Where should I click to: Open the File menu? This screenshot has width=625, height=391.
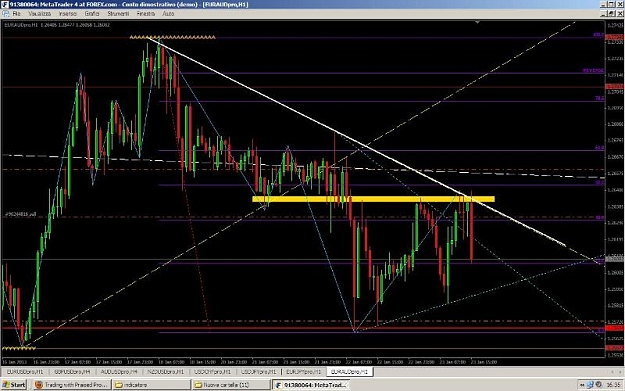click(16, 14)
